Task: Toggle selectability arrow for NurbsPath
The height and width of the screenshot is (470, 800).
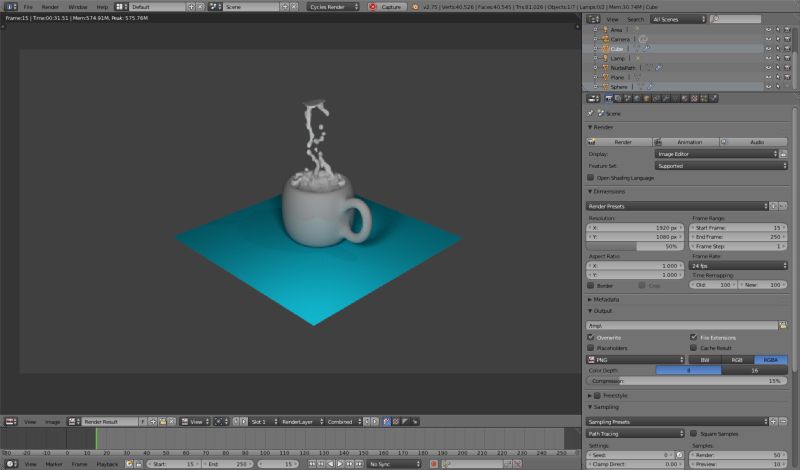Action: 778,67
